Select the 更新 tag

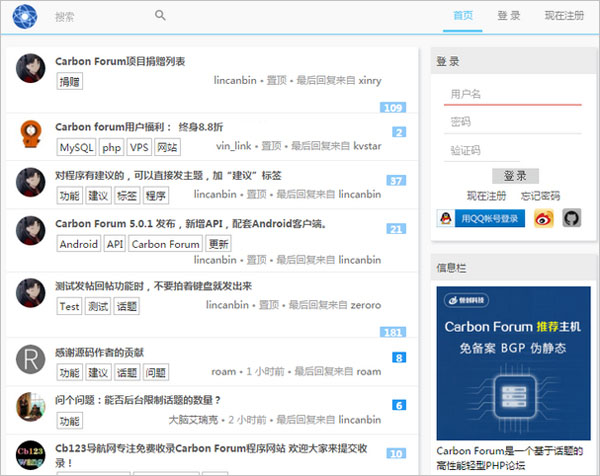pos(218,244)
